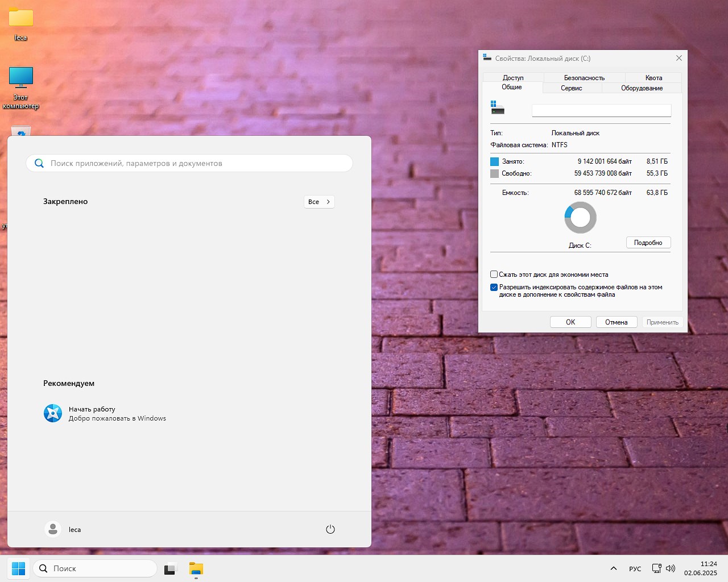Viewport: 728px width, 582px height.
Task: Close the disk Properties dialog
Action: pyautogui.click(x=679, y=58)
